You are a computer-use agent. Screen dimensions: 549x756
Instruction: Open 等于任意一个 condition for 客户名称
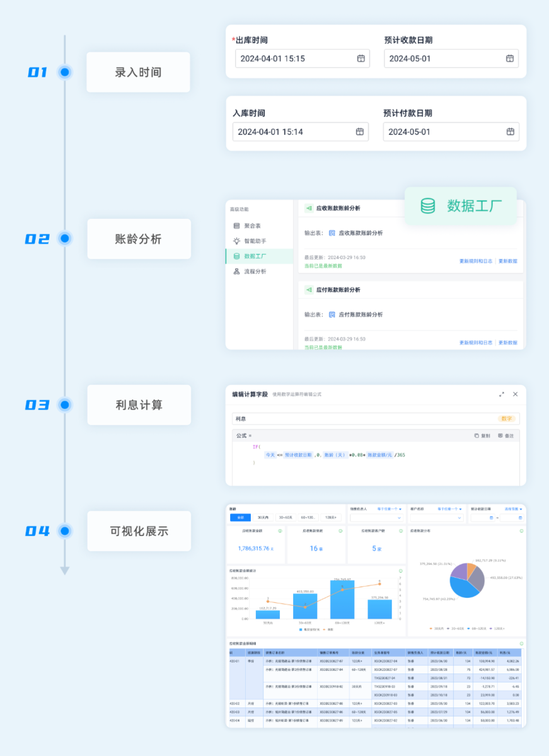(450, 508)
